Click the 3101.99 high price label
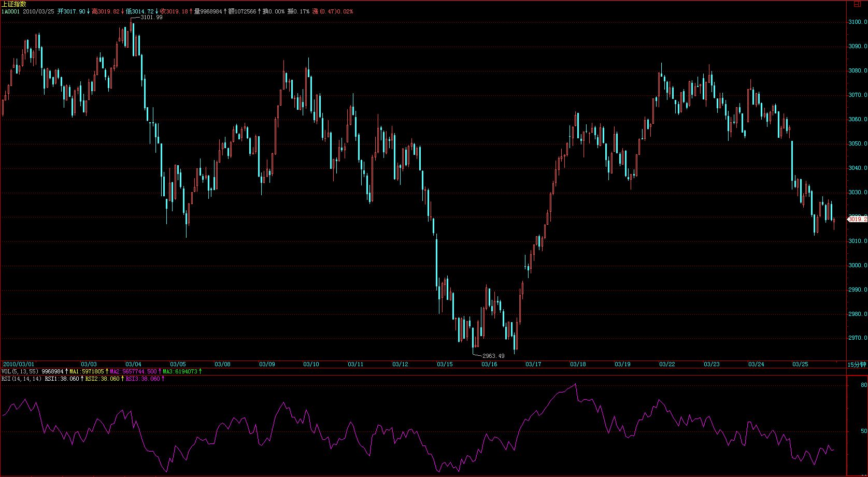868x477 pixels. pos(151,18)
